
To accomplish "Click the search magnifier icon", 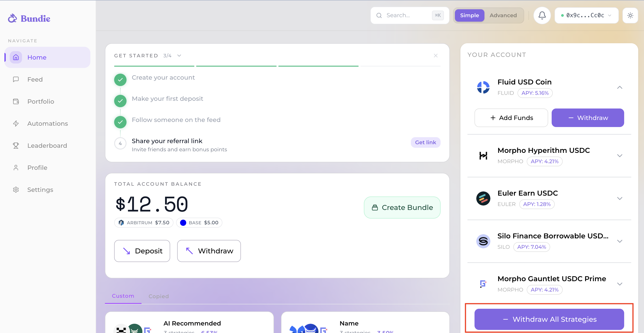I will (x=379, y=15).
